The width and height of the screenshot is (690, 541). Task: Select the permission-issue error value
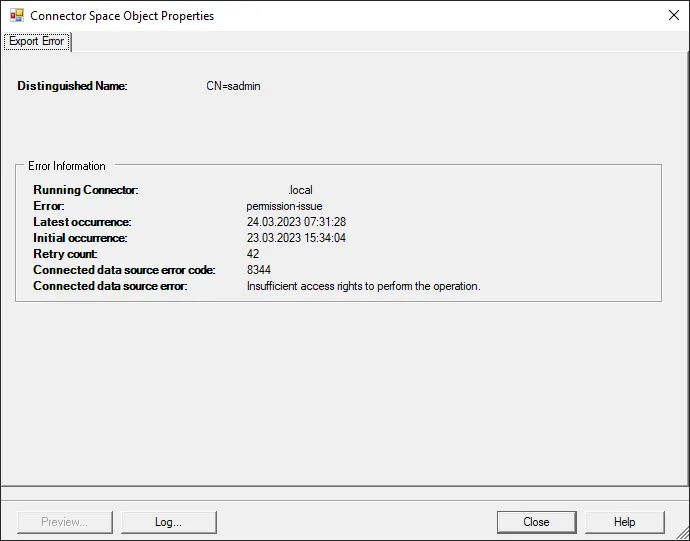coord(284,206)
